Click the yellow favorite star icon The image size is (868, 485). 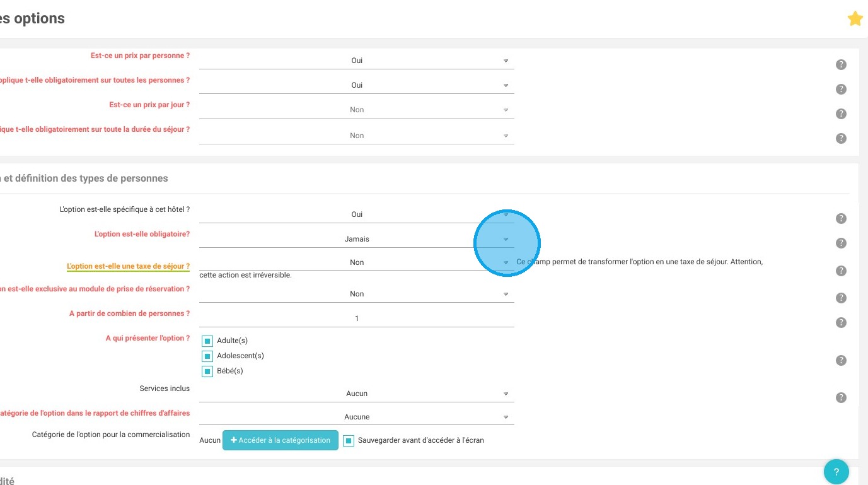855,19
